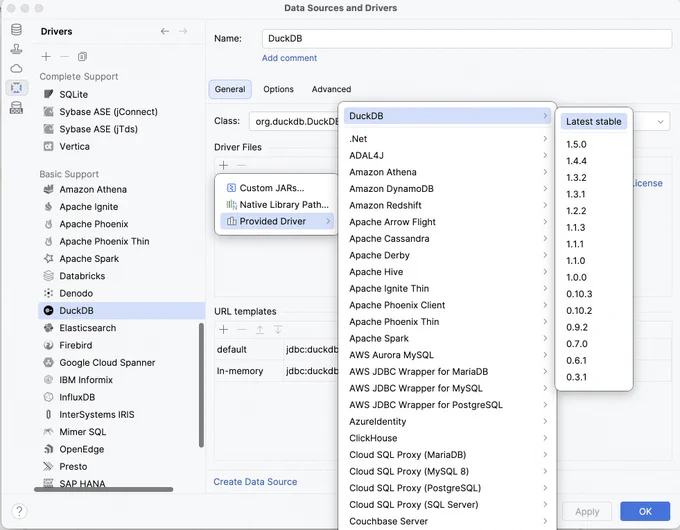Screen dimensions: 680x530
Task: Open the Class dropdown arrow
Action: point(660,121)
